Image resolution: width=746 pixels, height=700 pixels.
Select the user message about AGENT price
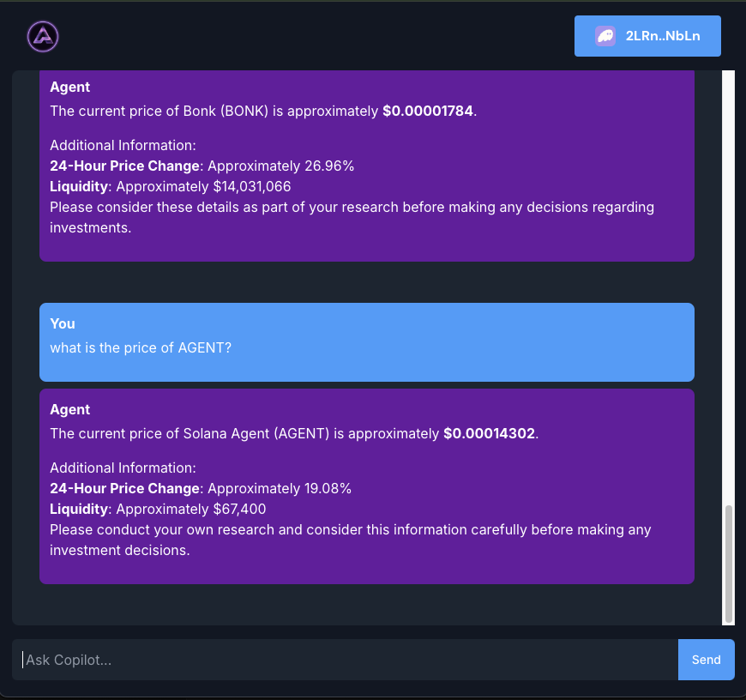coord(367,342)
